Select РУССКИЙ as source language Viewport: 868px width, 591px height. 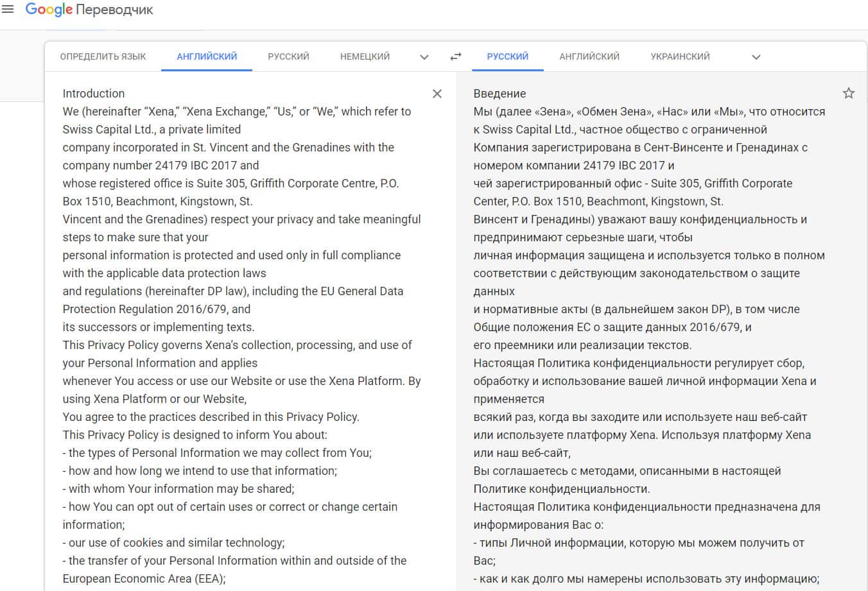click(x=288, y=56)
